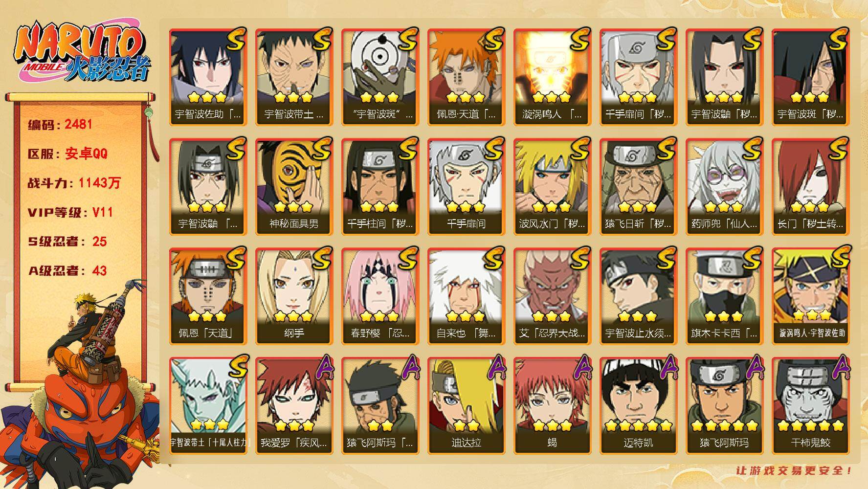Click the 战斗力: 1143万 text
Screen dimensions: 868x489
point(74,183)
